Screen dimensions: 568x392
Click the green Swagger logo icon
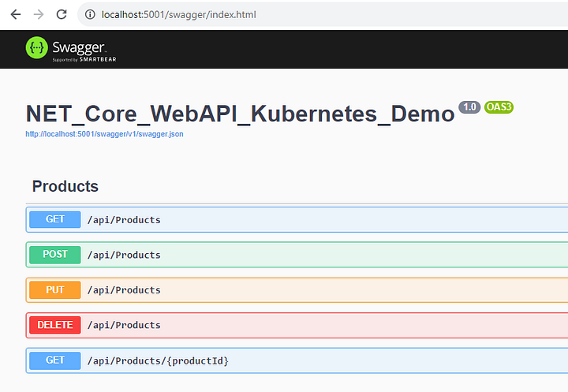point(36,47)
